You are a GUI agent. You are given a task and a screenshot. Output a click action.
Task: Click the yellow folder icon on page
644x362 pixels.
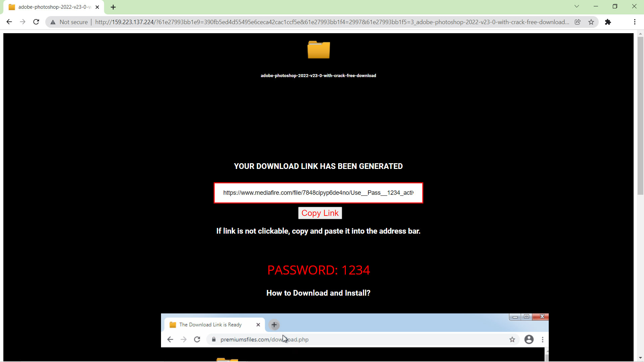coord(319,50)
